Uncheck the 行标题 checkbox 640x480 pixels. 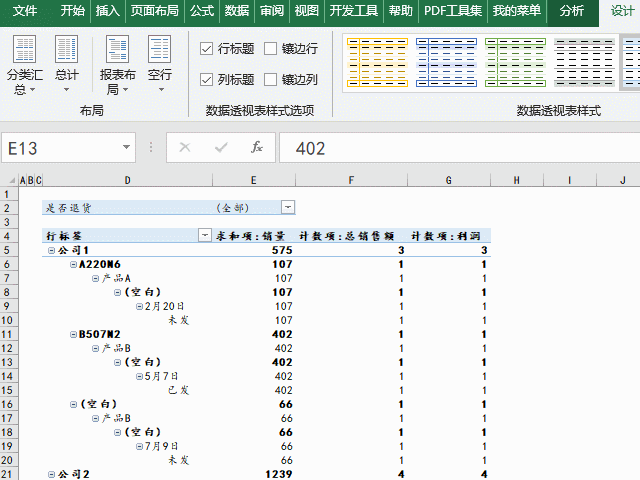207,48
